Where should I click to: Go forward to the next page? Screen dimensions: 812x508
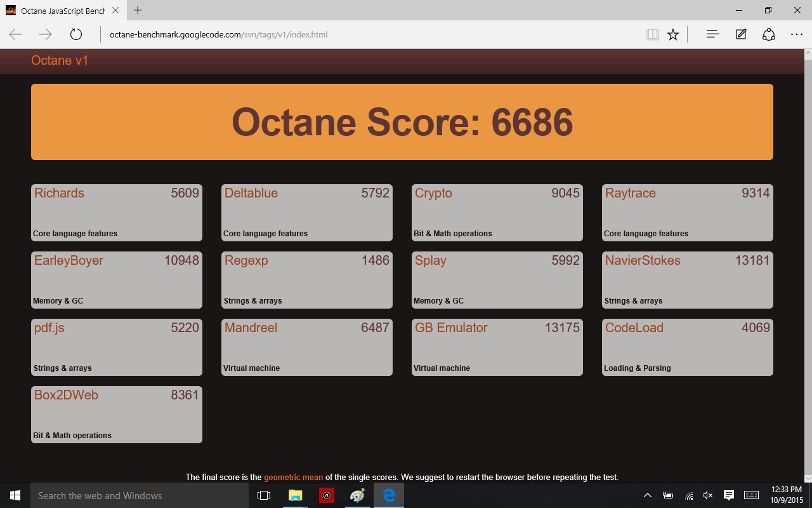(46, 34)
